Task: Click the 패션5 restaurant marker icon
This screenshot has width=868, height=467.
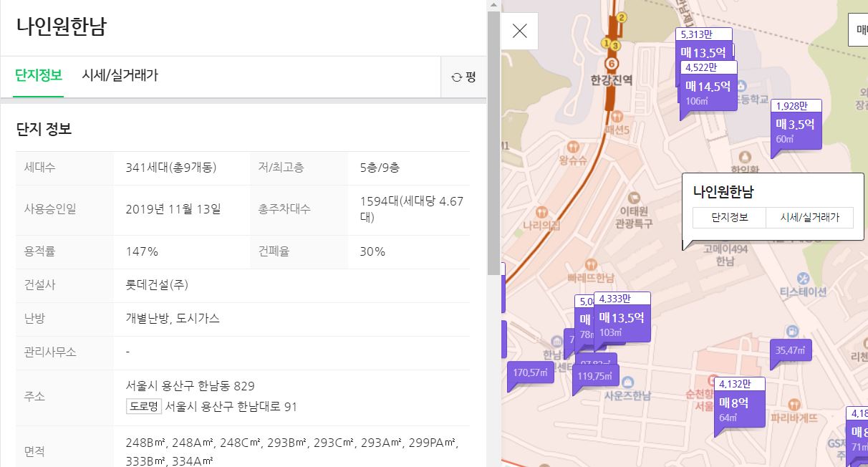Action: (x=617, y=117)
